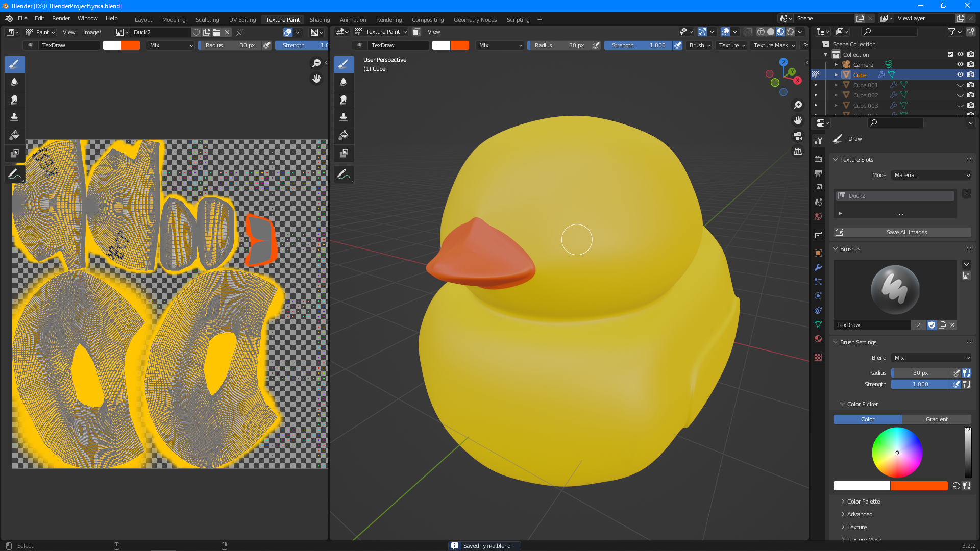Switch to the Shading workspace tab
Viewport: 980px width, 551px height.
(x=320, y=20)
